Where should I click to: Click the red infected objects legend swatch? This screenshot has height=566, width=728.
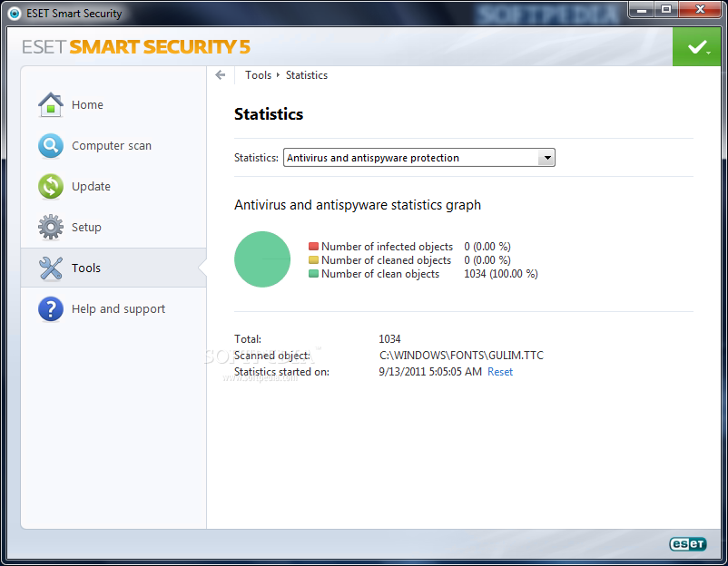[313, 247]
